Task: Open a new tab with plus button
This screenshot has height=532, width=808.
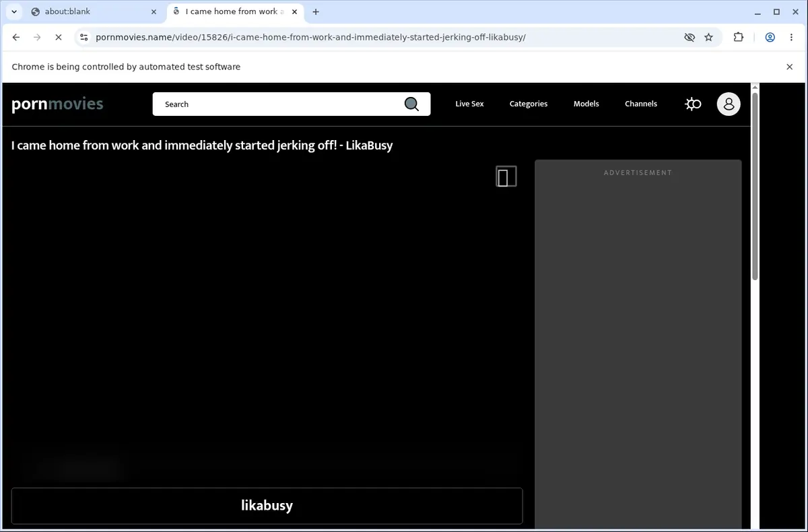Action: pyautogui.click(x=316, y=11)
